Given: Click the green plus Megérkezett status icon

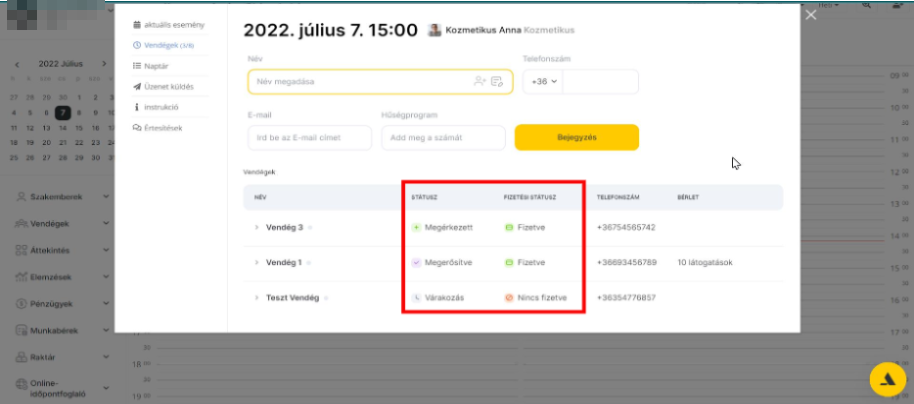Looking at the screenshot, I should 416,227.
